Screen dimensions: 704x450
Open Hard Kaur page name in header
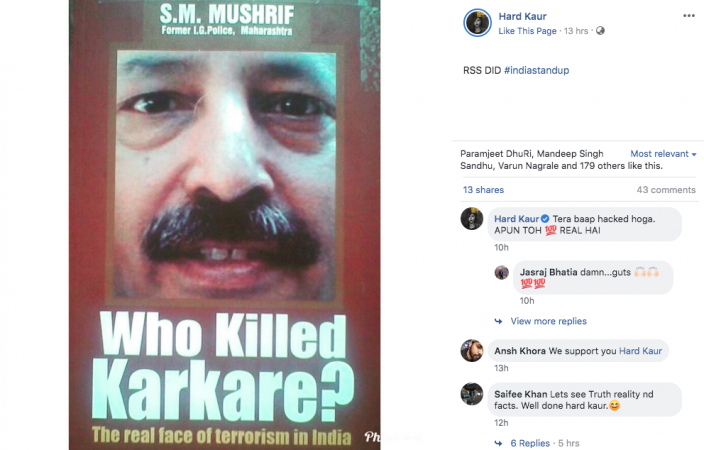[x=522, y=16]
